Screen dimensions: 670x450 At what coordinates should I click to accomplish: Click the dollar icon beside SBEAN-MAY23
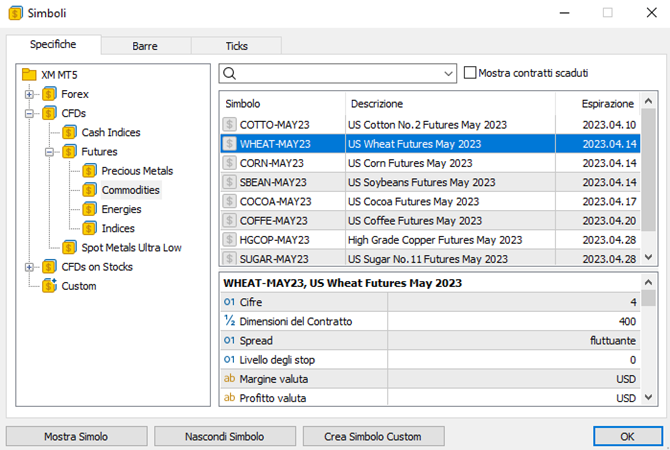tap(229, 182)
